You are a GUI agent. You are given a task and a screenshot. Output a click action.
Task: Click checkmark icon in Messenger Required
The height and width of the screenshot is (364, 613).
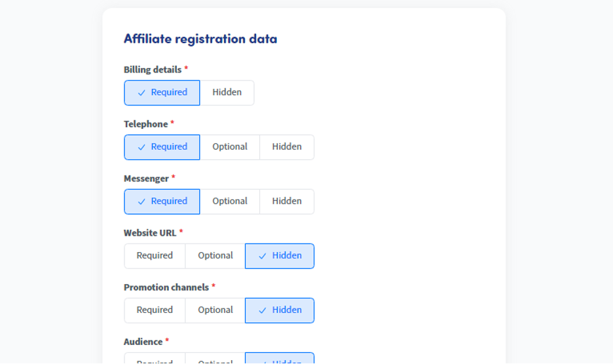coord(141,202)
